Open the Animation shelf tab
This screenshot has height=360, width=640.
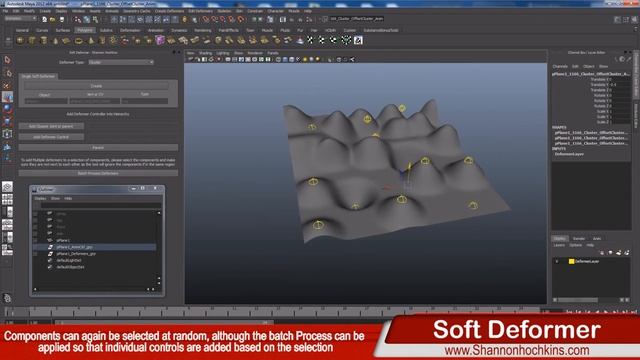coord(156,30)
